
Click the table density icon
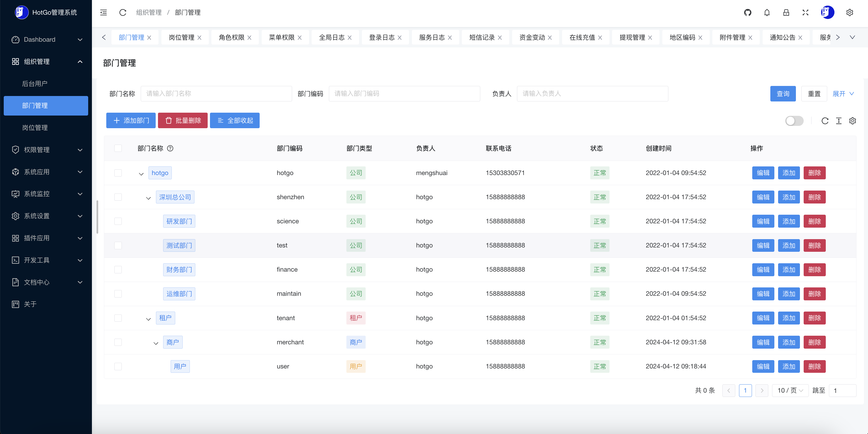click(839, 121)
